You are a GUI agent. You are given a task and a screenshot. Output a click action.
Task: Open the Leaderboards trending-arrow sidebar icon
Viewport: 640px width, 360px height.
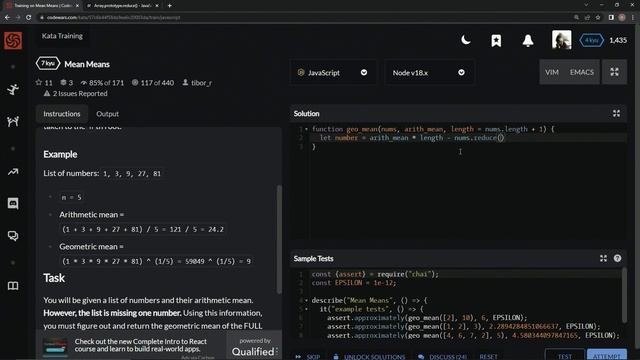[x=13, y=172]
